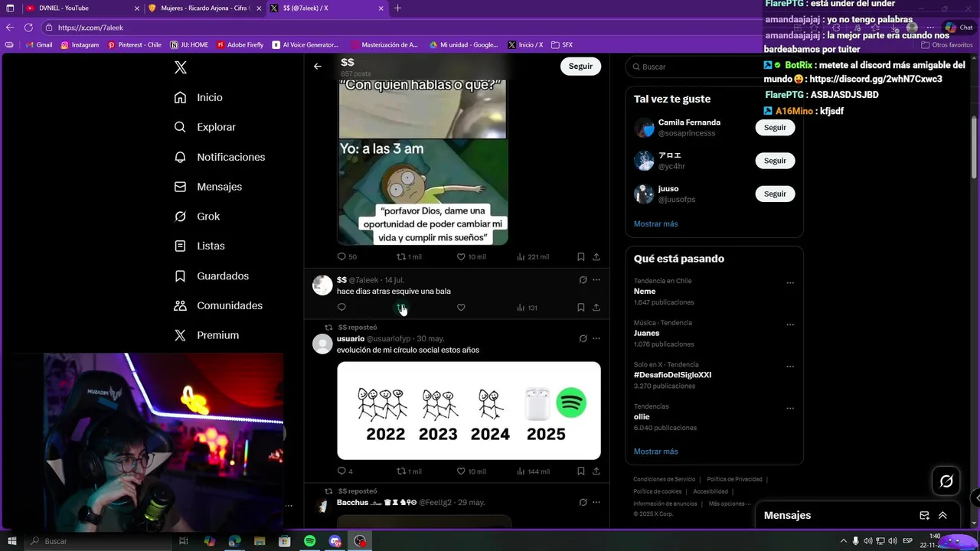Open options for Neme trend
The image size is (980, 551).
790,282
